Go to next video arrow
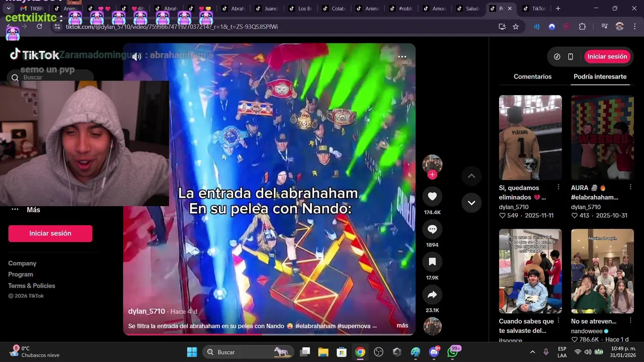644x362 pixels. [471, 203]
